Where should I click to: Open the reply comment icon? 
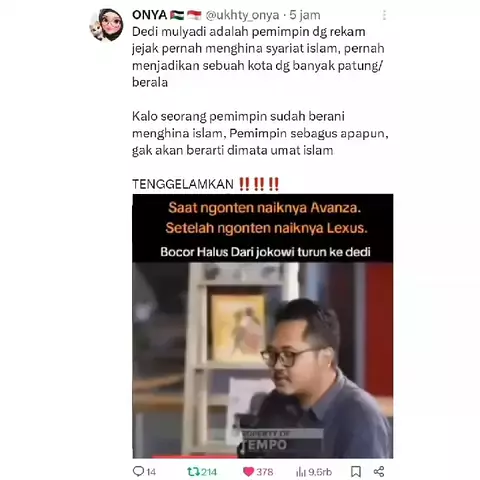pos(138,471)
